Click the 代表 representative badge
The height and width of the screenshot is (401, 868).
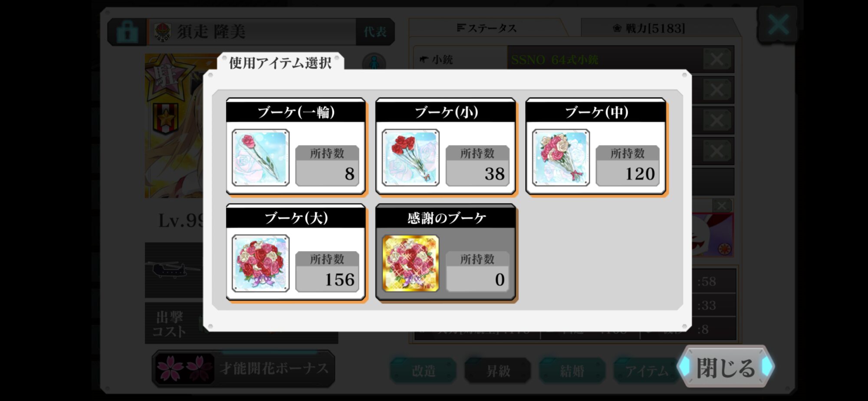click(375, 32)
